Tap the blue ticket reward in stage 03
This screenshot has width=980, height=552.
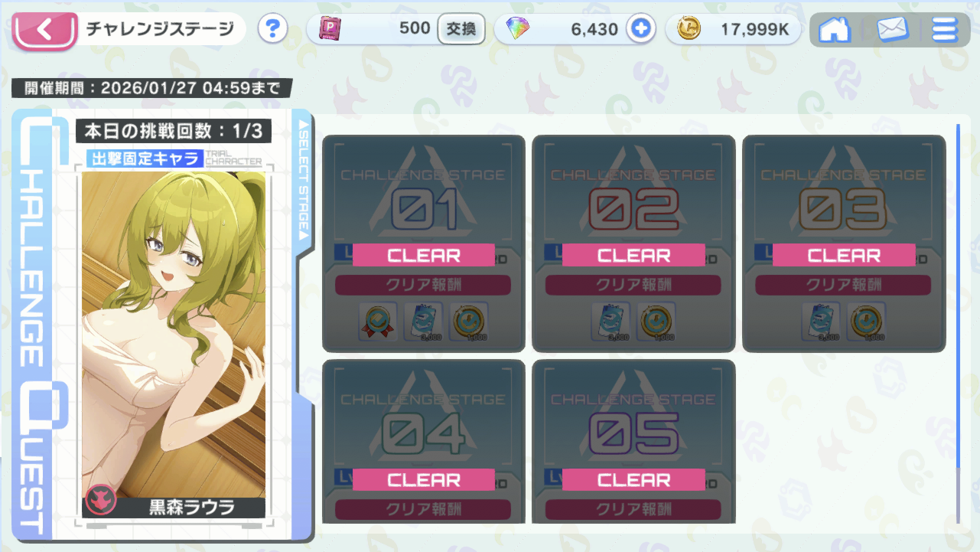821,322
